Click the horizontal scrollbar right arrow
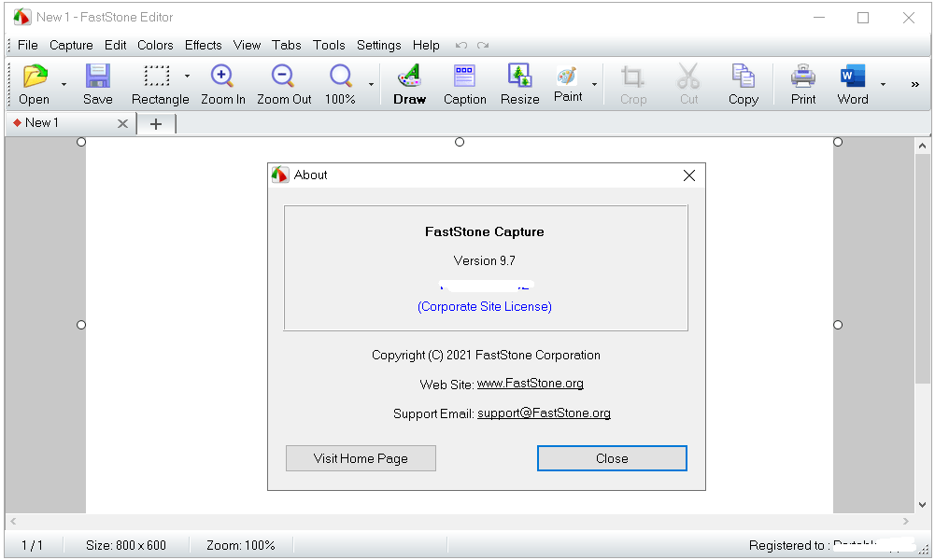The height and width of the screenshot is (560, 935). (906, 522)
